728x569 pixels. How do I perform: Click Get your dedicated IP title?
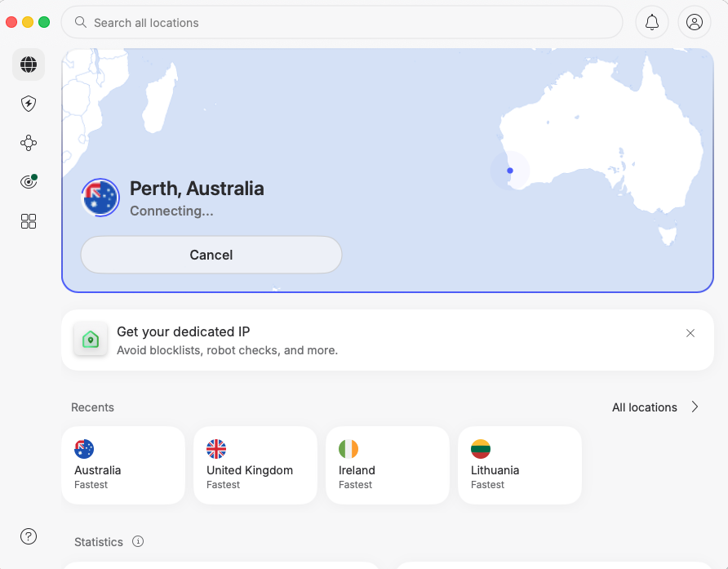(x=184, y=331)
